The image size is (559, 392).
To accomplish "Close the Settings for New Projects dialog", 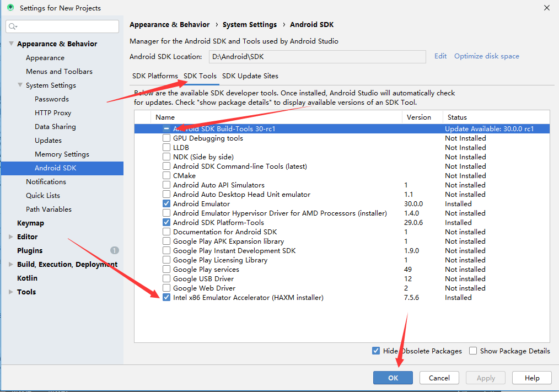I will coord(546,8).
